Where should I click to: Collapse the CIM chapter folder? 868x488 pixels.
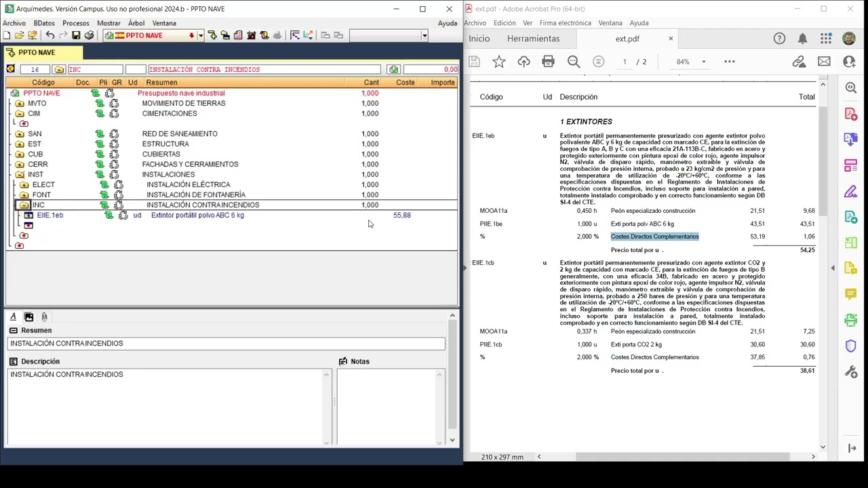pos(20,114)
